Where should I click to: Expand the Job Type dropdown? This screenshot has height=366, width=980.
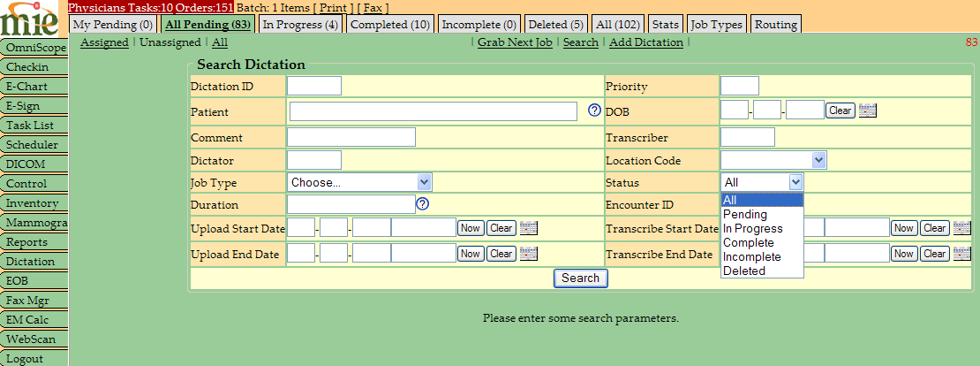tap(359, 182)
